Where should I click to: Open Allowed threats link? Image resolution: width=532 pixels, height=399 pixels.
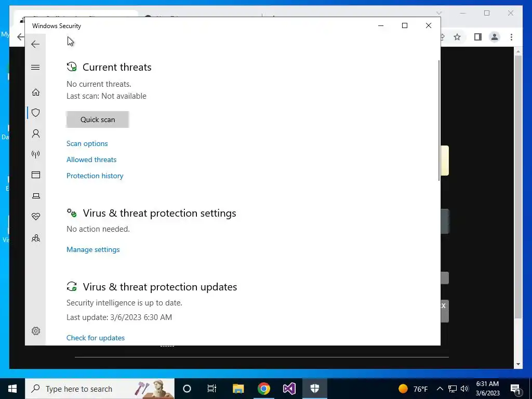point(91,159)
